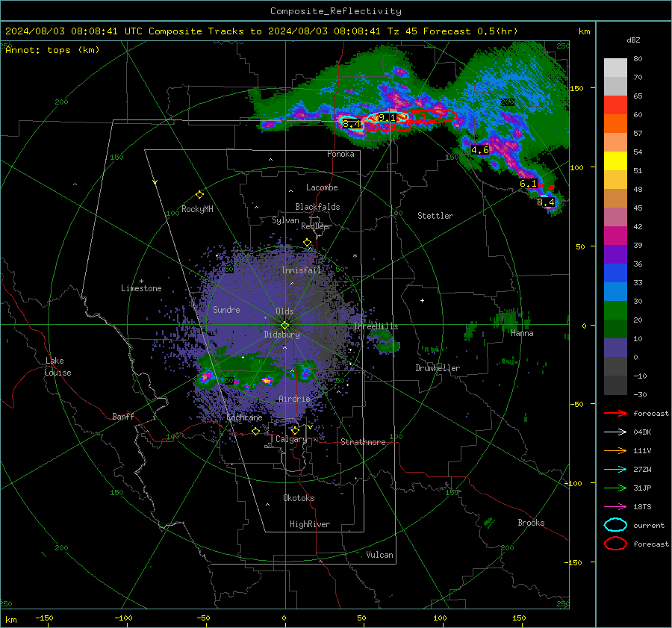
Task: Click the Drumheller city label
Action: (438, 368)
